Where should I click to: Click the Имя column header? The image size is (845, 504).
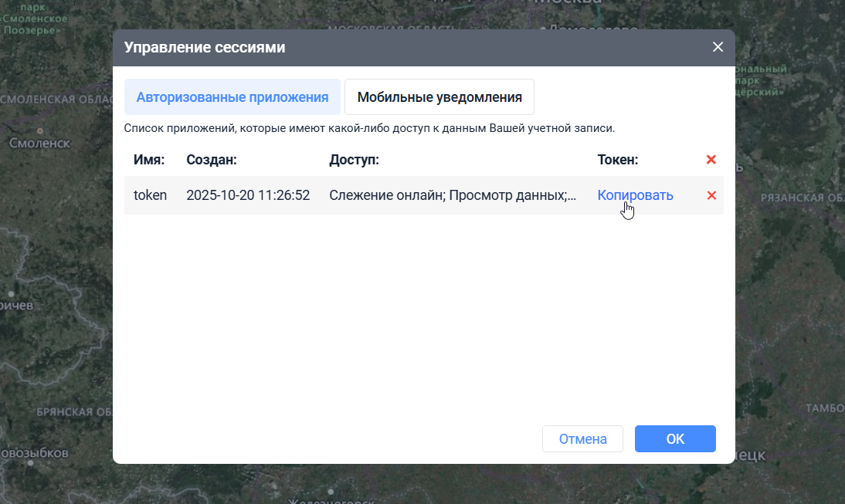point(149,160)
